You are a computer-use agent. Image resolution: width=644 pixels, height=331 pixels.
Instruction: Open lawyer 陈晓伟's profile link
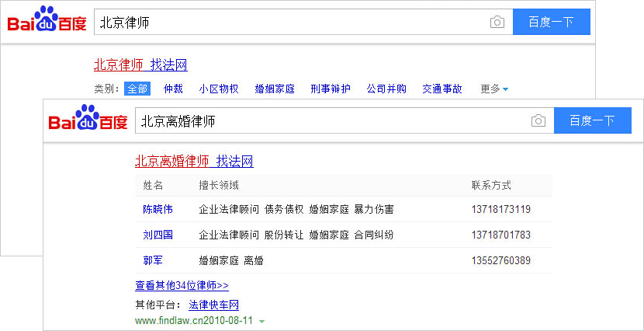point(158,209)
